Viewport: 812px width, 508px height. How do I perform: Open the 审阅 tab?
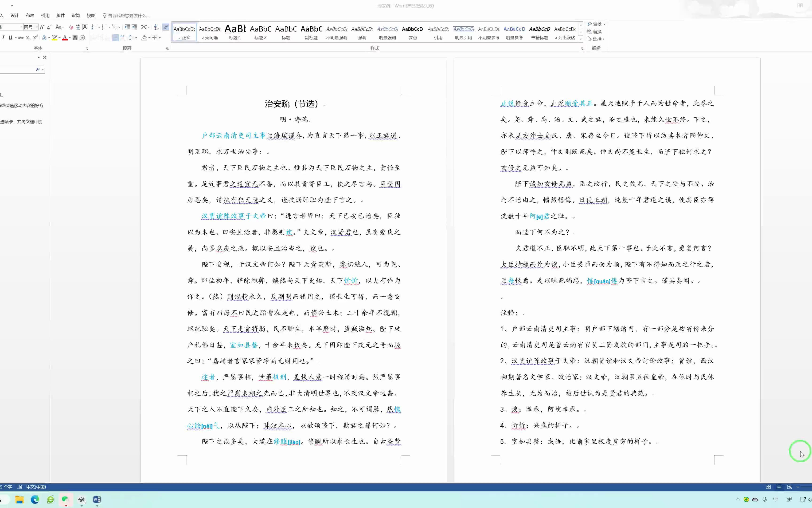76,16
